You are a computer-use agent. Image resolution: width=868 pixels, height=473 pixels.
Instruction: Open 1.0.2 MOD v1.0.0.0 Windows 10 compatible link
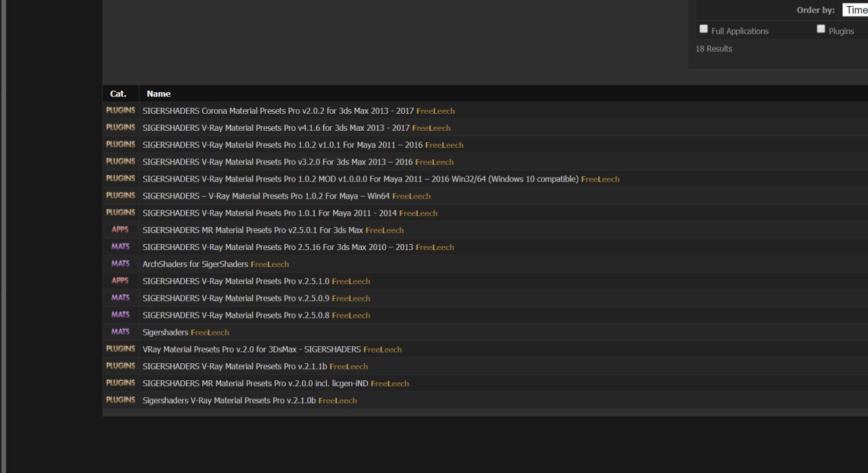pyautogui.click(x=361, y=179)
